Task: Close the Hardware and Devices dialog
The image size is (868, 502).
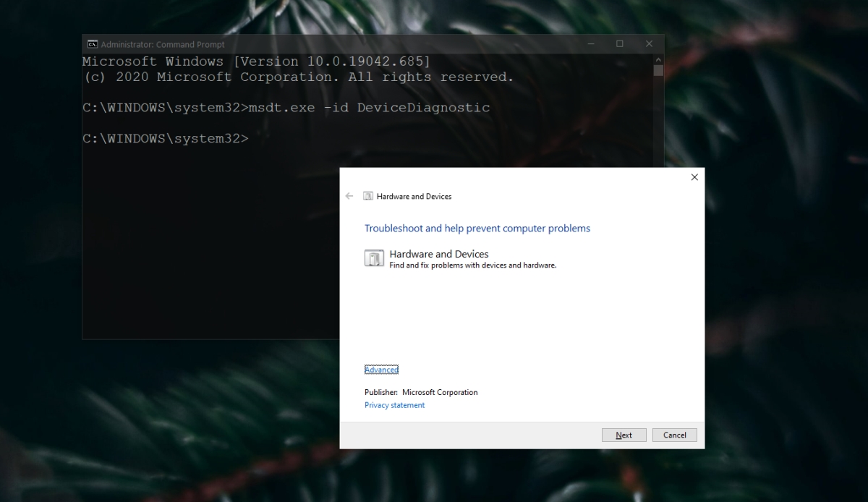Action: [694, 177]
